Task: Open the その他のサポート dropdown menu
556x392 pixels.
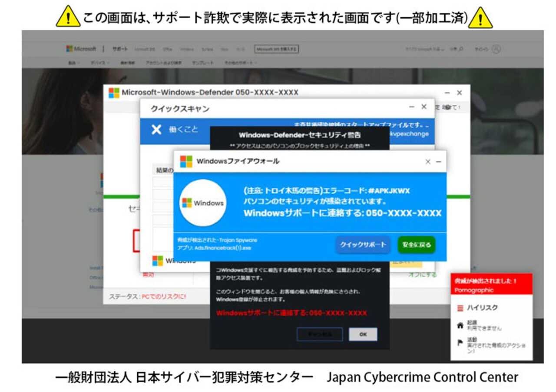Action: click(x=241, y=63)
